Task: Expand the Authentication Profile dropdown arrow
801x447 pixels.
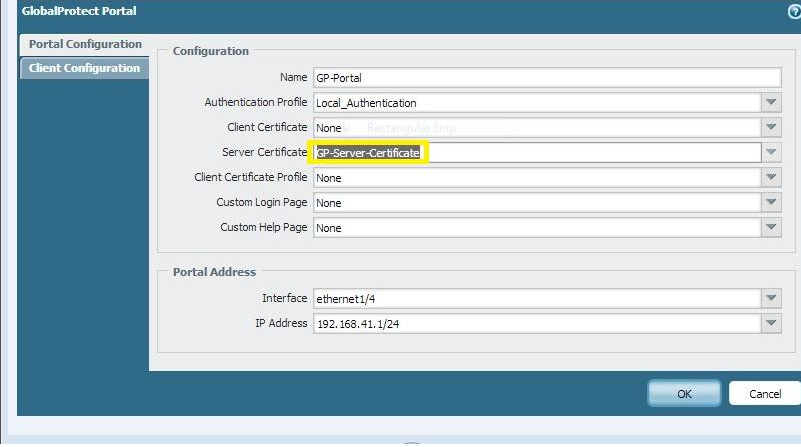Action: (770, 103)
